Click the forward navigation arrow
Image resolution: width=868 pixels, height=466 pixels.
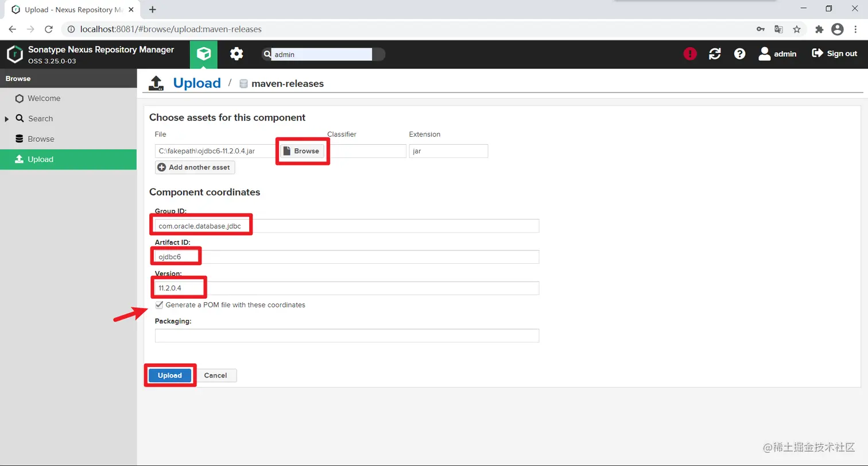30,29
